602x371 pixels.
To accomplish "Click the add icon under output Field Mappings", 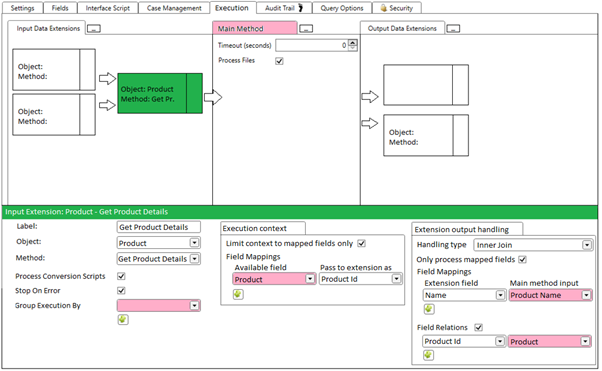I will pos(429,309).
